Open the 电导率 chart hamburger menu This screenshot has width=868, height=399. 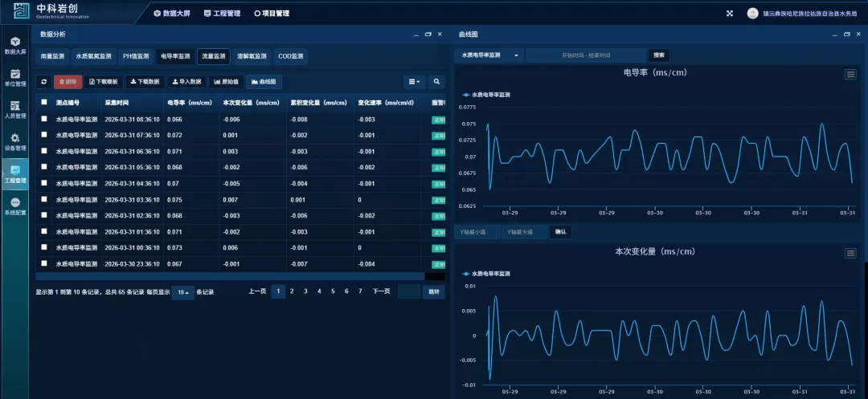click(850, 74)
